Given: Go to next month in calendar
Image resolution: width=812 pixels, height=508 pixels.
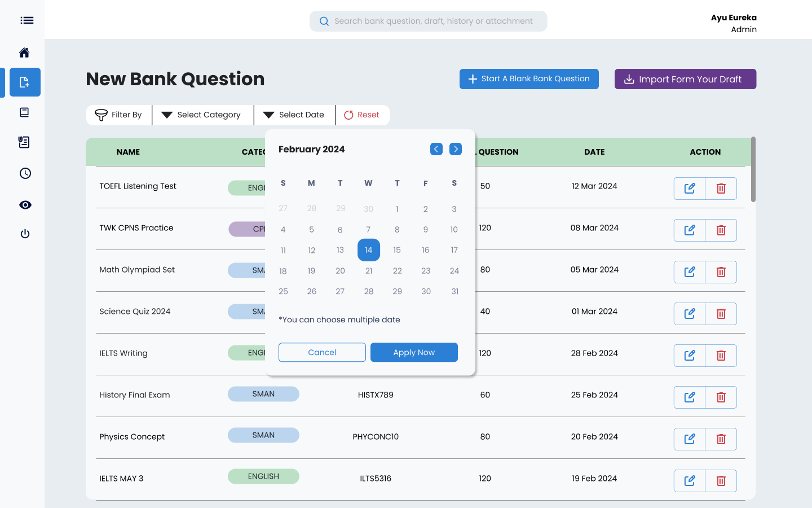Looking at the screenshot, I should point(456,149).
